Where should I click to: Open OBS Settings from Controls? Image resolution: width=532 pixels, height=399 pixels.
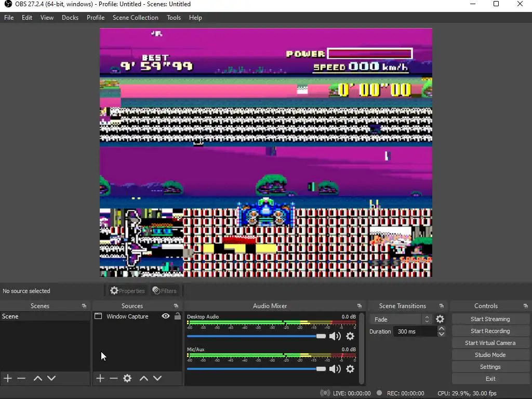point(490,367)
